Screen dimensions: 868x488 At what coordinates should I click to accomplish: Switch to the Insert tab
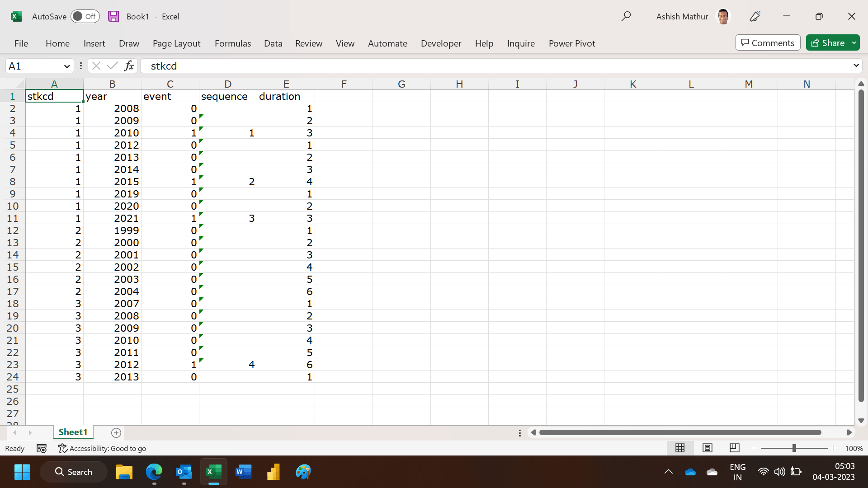[x=94, y=43]
